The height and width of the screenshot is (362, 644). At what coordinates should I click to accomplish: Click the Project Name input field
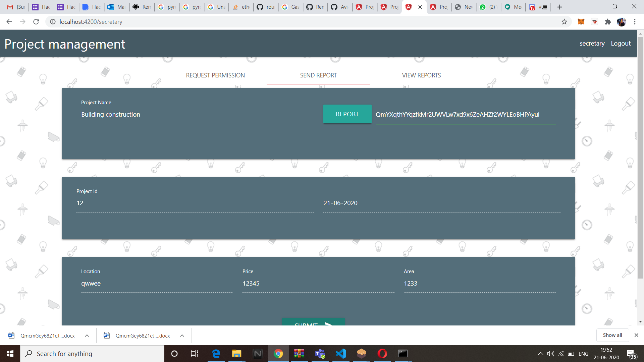coord(197,115)
